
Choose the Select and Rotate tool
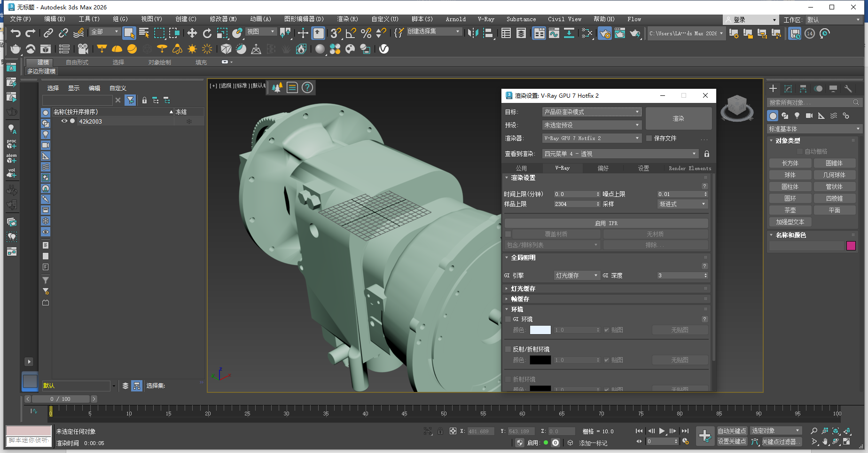click(x=207, y=33)
